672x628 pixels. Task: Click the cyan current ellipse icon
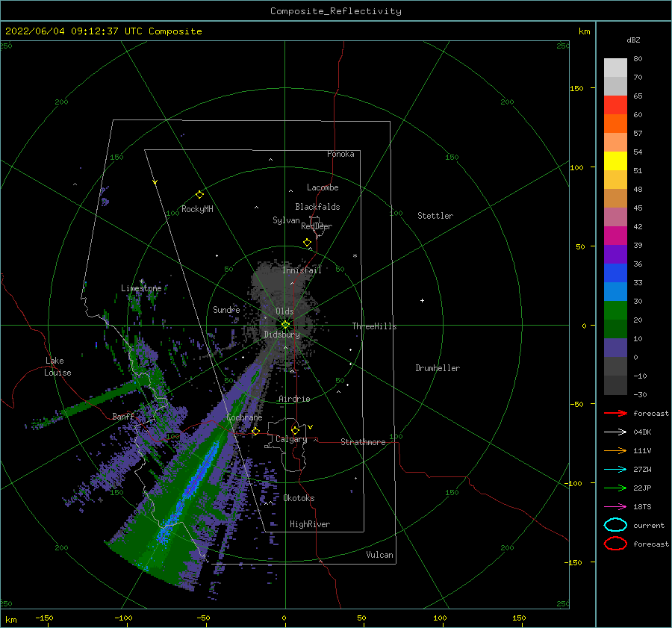[615, 525]
